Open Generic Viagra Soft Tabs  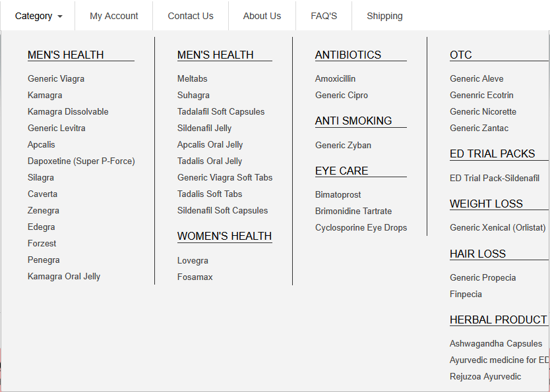(225, 178)
